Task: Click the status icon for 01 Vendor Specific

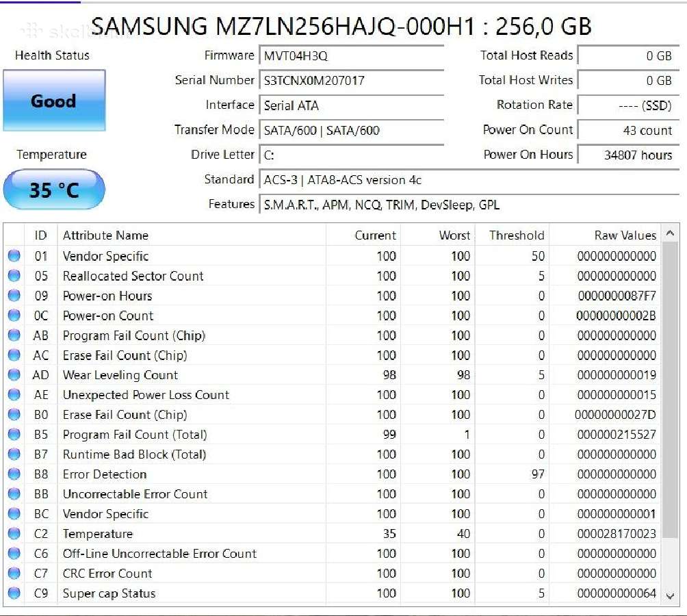Action: coord(14,256)
